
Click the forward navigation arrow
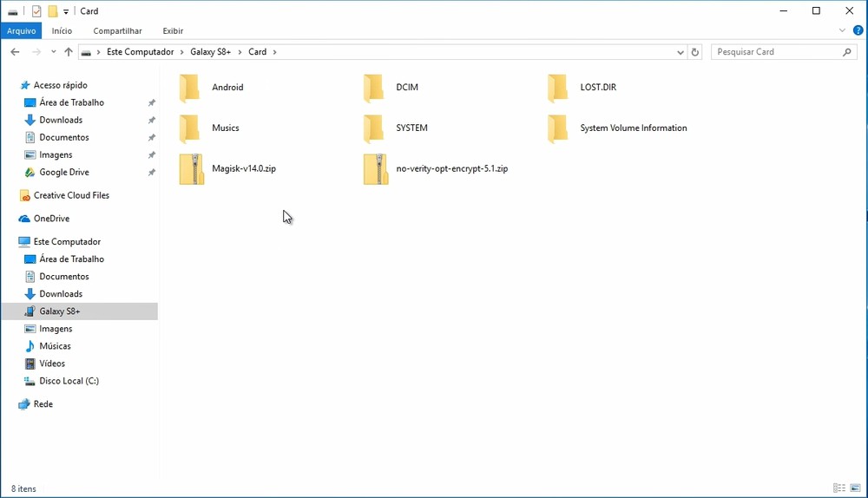[x=36, y=52]
